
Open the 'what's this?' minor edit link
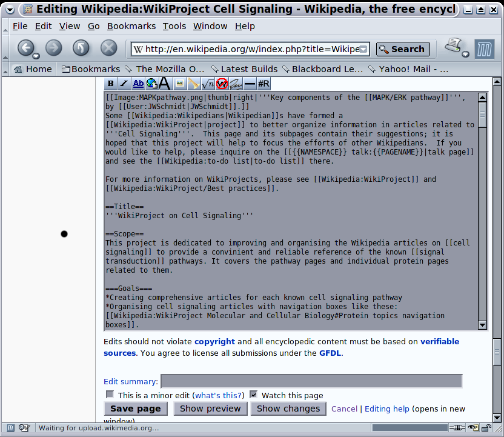click(218, 395)
